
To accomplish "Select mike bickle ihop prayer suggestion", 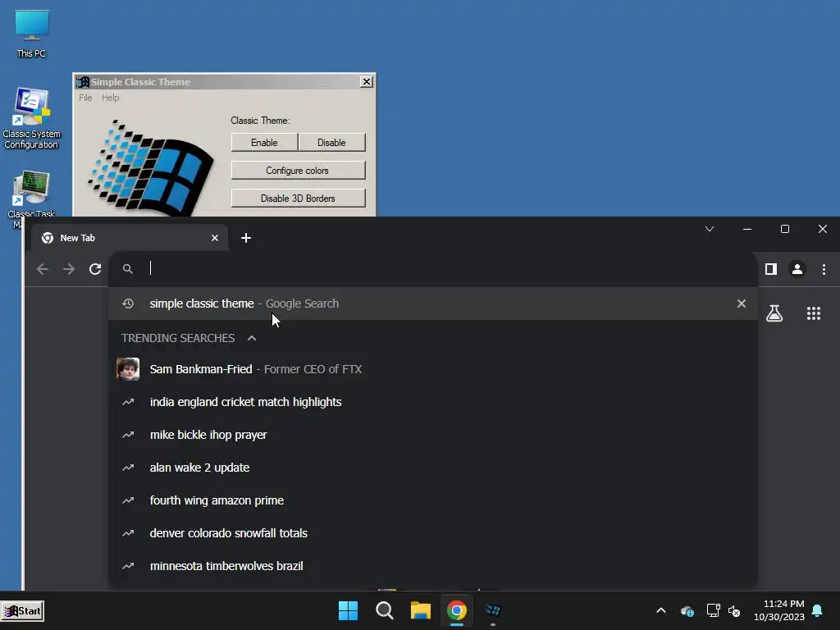I will [x=433, y=435].
